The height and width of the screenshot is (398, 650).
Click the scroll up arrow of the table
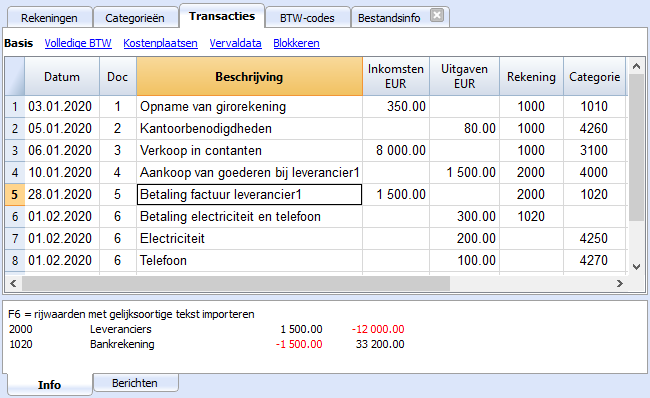pos(636,66)
